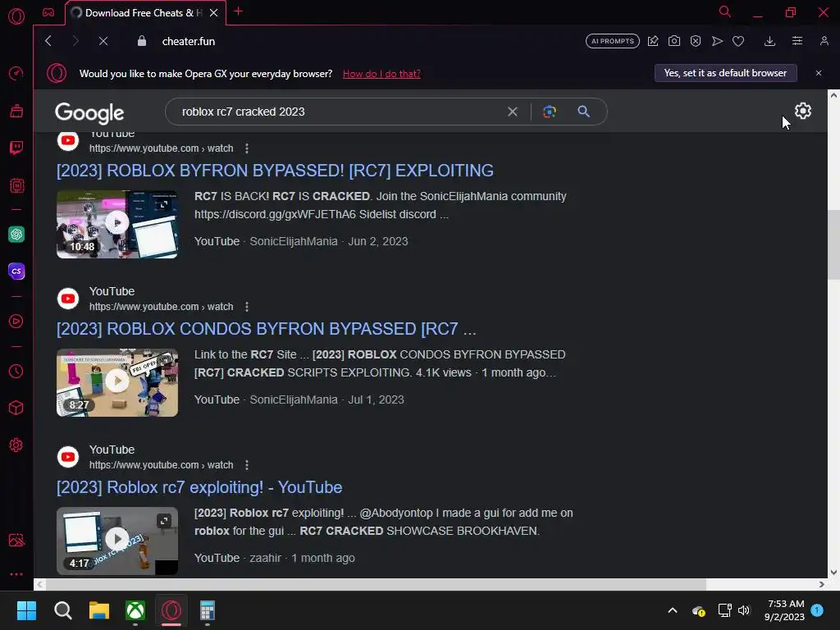840x630 pixels.
Task: Open a new tab with plus button
Action: (x=239, y=11)
